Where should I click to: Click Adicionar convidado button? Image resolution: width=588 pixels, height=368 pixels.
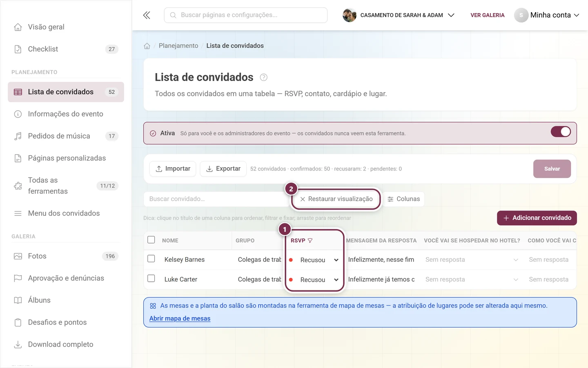pyautogui.click(x=537, y=218)
